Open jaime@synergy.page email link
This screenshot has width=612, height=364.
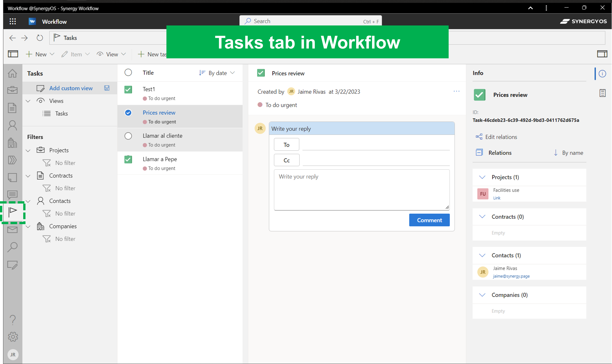511,276
